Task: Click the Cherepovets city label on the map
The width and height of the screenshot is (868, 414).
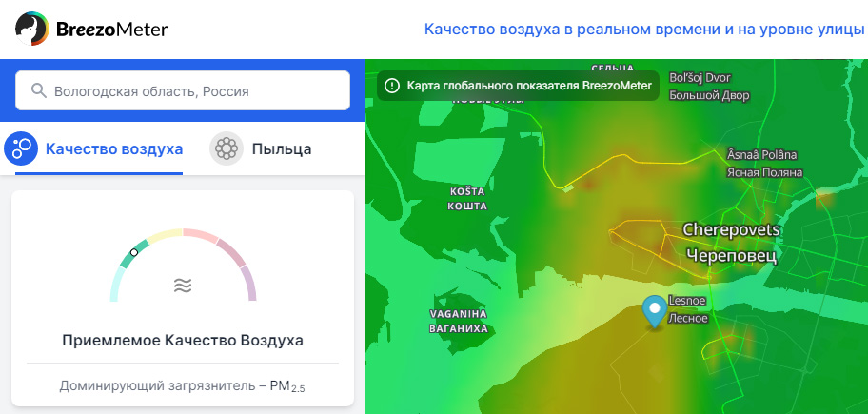Action: (731, 229)
